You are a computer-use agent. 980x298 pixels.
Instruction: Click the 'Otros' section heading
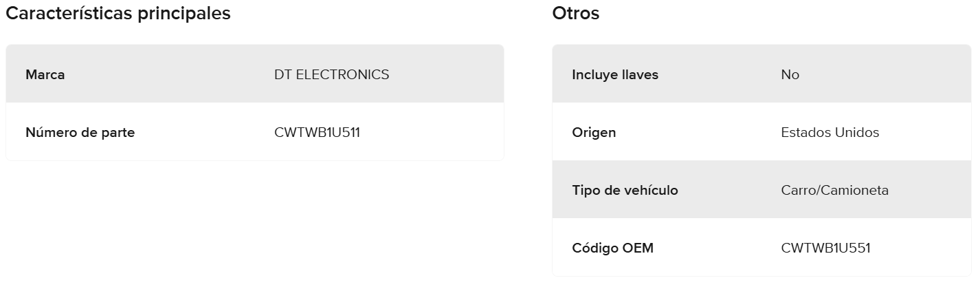tap(575, 13)
